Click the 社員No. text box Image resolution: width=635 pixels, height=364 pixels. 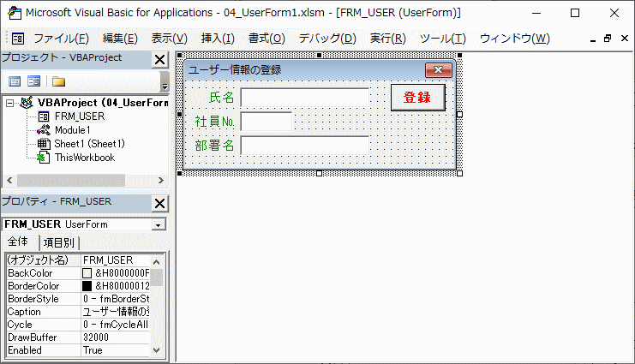click(266, 122)
